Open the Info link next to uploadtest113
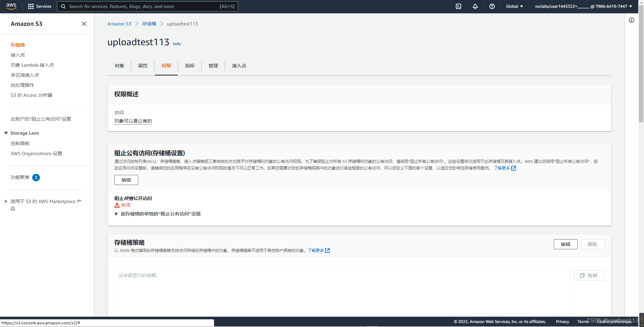This screenshot has height=327, width=644. click(177, 44)
